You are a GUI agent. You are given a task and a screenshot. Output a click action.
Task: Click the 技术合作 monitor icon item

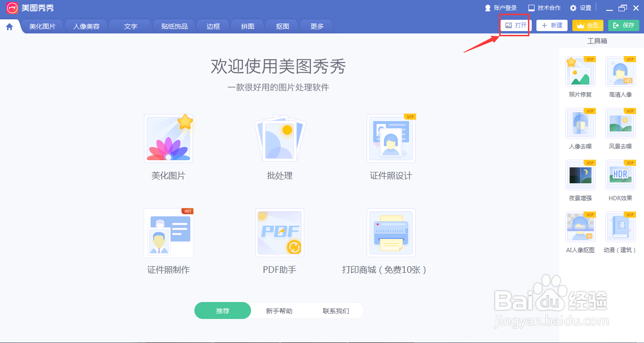point(544,8)
